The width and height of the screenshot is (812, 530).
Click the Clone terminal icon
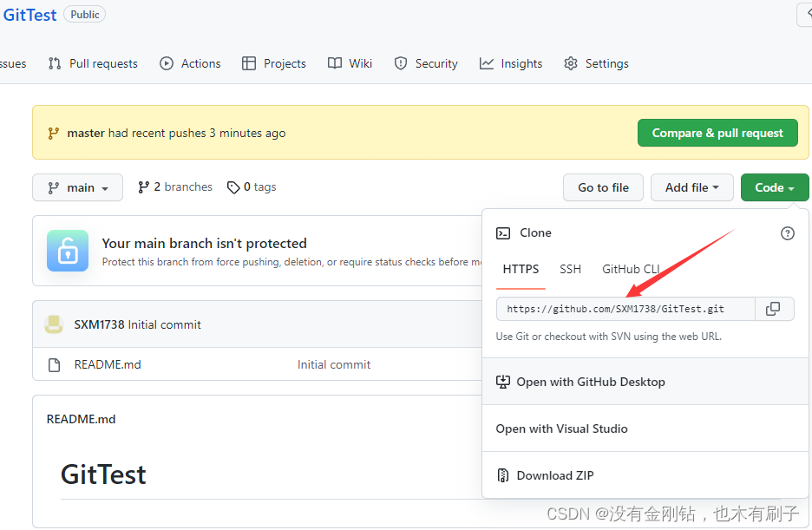(503, 233)
